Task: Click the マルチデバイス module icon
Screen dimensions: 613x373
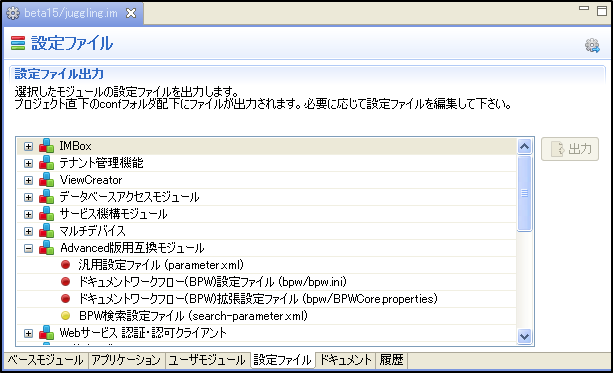Action: 47,231
